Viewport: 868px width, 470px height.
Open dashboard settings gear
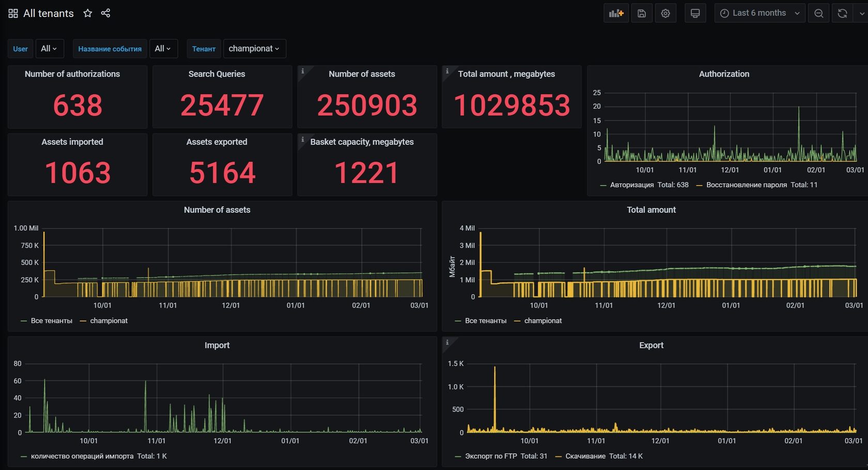pyautogui.click(x=665, y=13)
